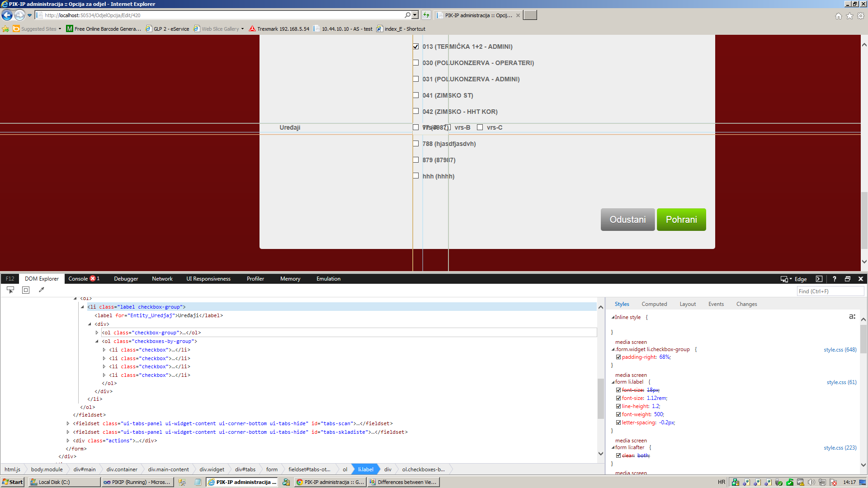This screenshot has width=868, height=488.
Task: Pick the color picker eyedropper tool
Action: [42, 290]
